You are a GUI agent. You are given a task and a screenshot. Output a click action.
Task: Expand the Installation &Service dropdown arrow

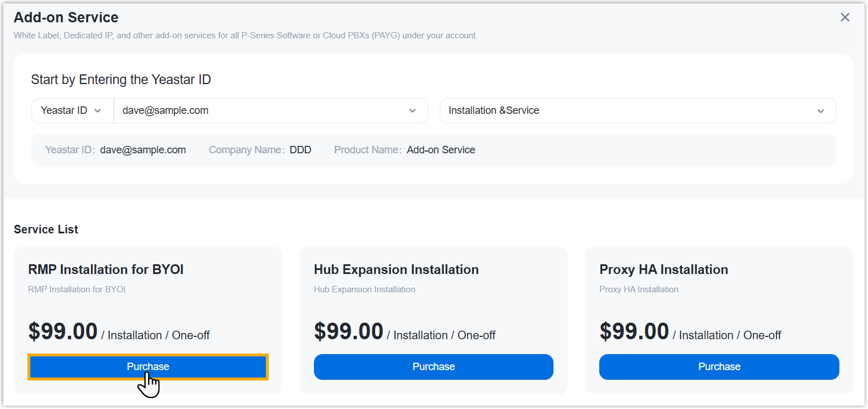[821, 111]
